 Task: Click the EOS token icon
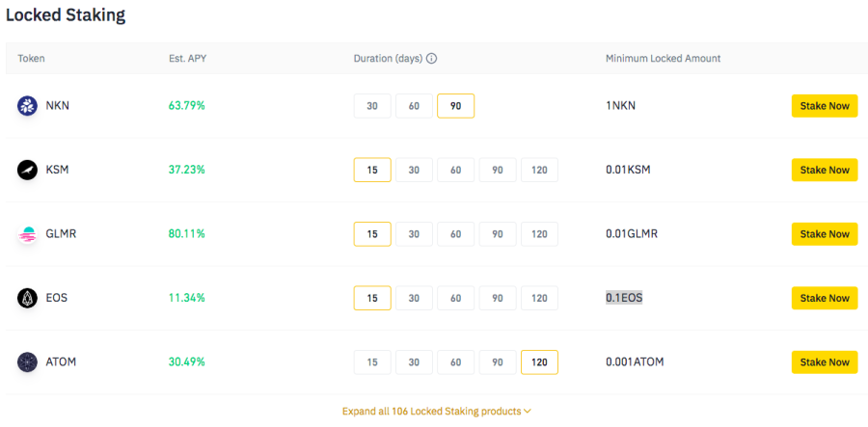[27, 298]
